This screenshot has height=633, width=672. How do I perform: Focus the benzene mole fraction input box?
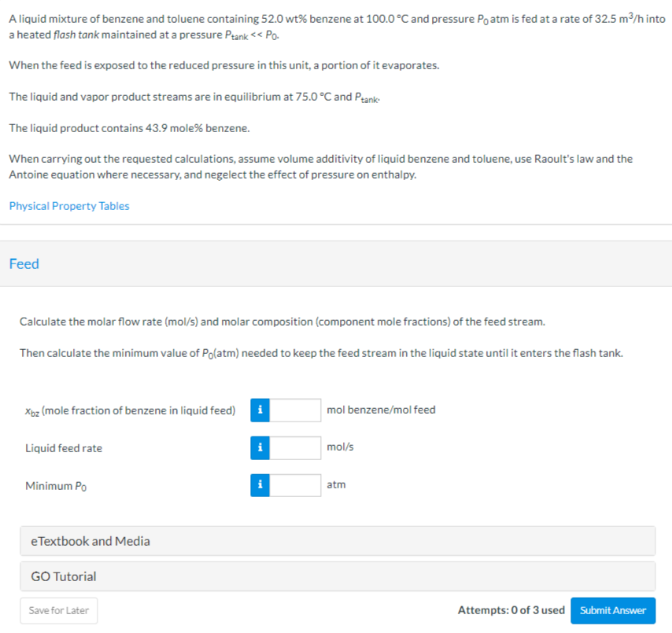(295, 410)
